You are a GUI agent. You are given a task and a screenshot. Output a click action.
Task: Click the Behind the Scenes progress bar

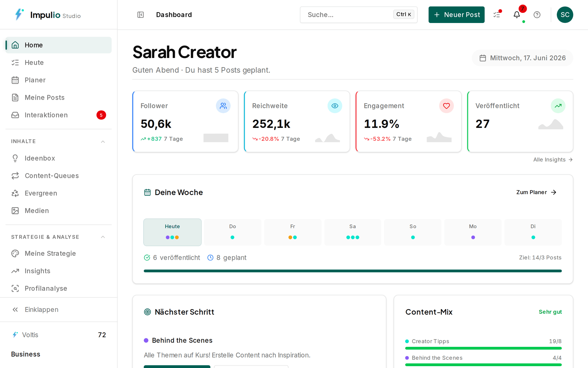coord(483,365)
